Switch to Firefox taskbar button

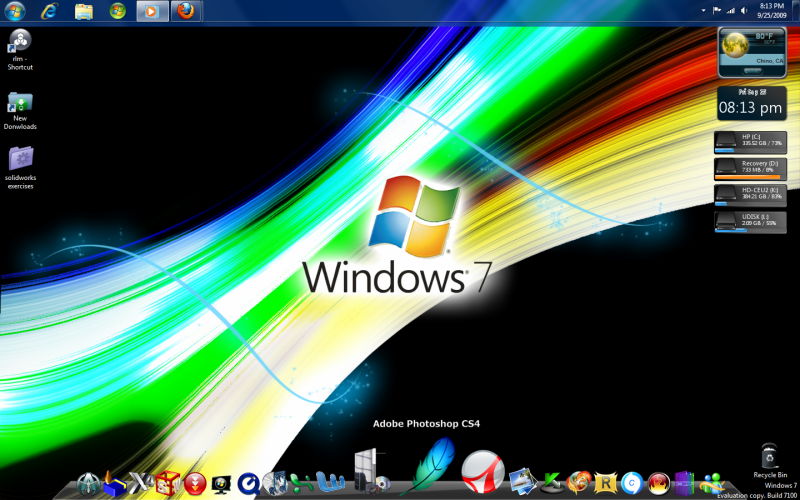pos(186,11)
